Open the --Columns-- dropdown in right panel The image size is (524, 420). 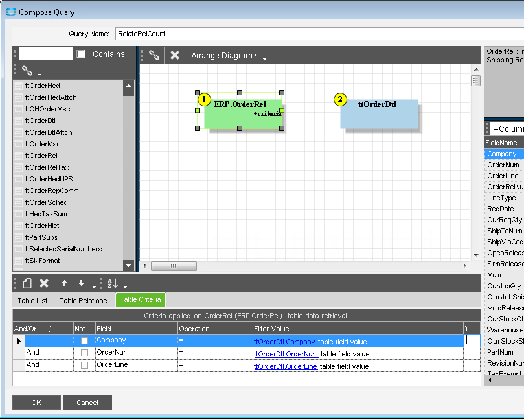point(507,129)
